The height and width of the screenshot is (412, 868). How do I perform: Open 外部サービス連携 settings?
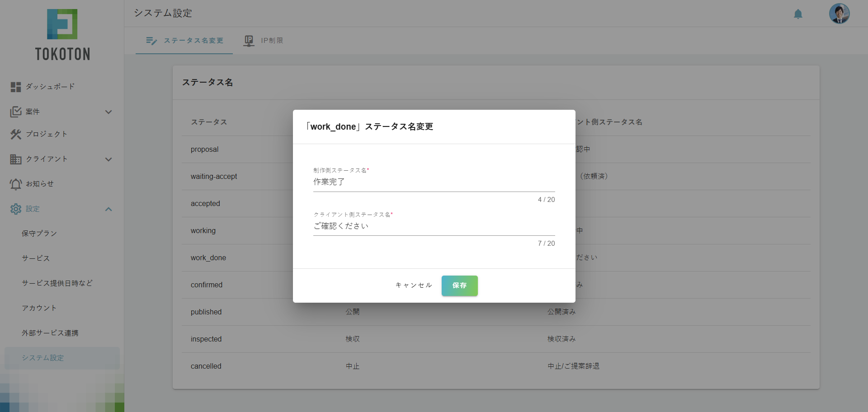click(50, 333)
